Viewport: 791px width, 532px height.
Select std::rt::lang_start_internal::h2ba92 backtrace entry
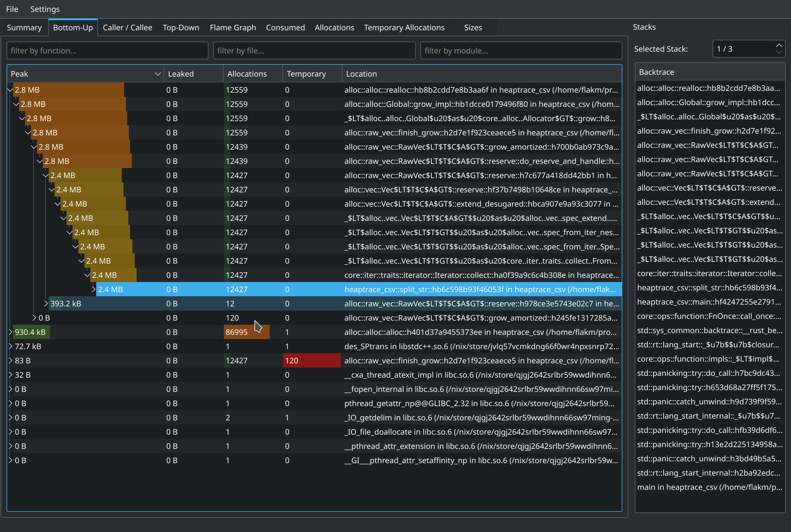(x=710, y=473)
